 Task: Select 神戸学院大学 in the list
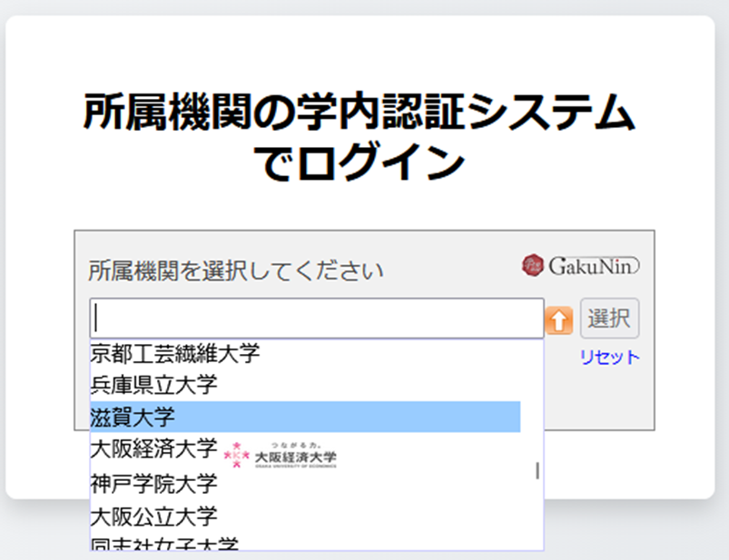[153, 483]
